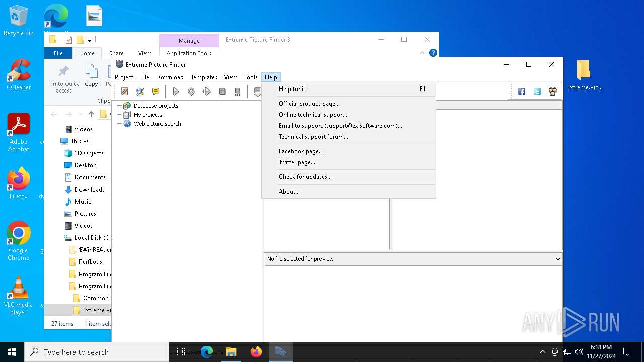Click Pin to Quick access button
This screenshot has width=644, height=362.
(64, 79)
